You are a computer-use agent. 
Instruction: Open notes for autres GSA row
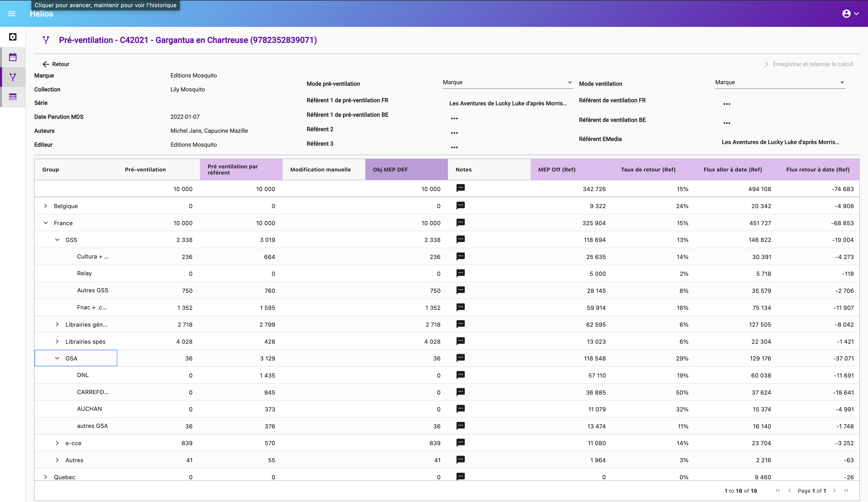click(461, 426)
